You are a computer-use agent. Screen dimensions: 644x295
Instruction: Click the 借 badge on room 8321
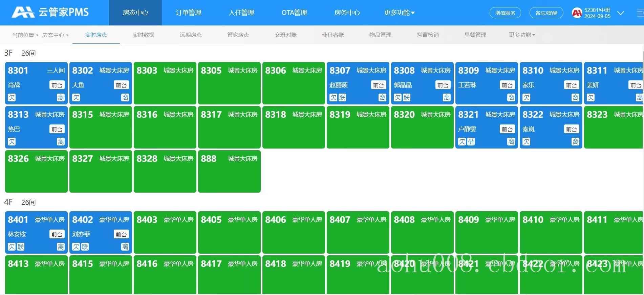(471, 142)
